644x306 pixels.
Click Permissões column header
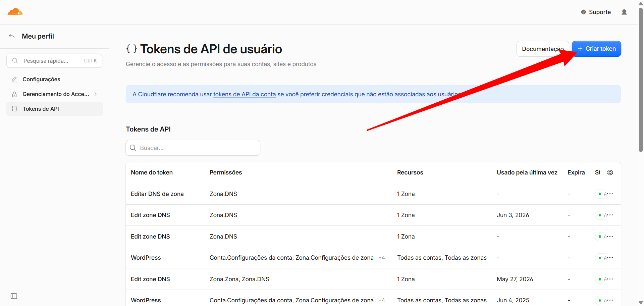pos(226,172)
